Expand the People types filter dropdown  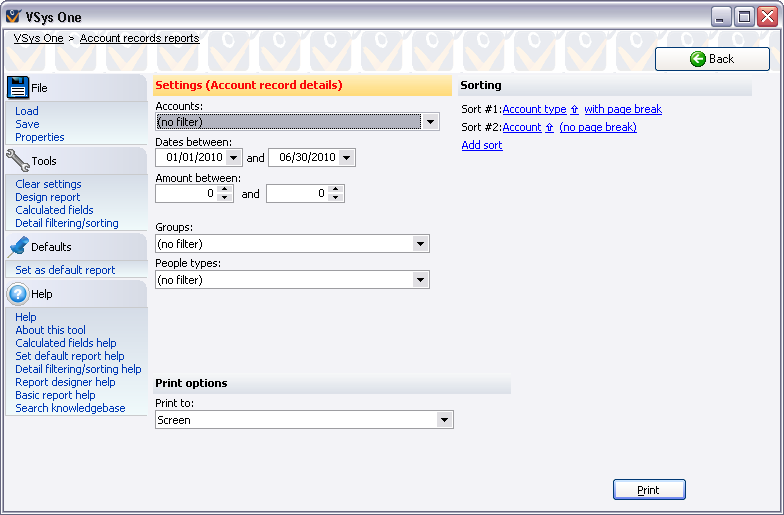420,280
